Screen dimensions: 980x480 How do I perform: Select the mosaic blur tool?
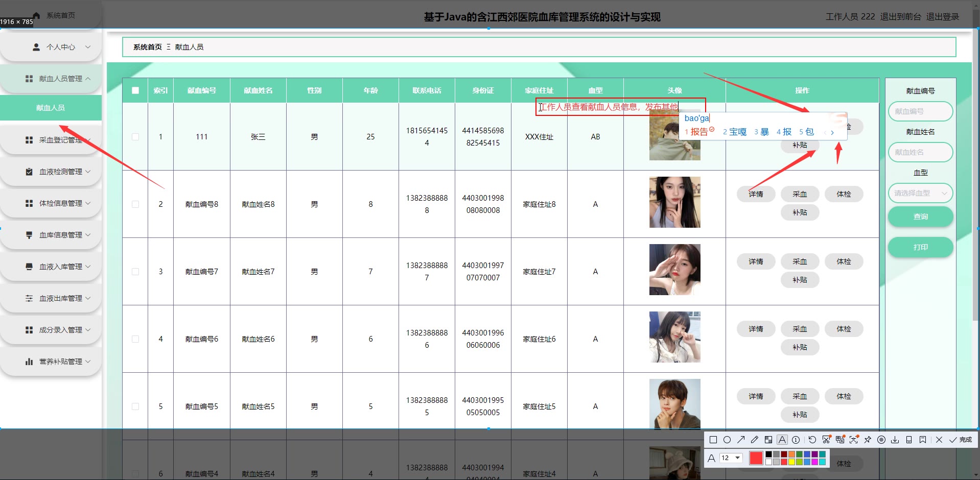768,440
